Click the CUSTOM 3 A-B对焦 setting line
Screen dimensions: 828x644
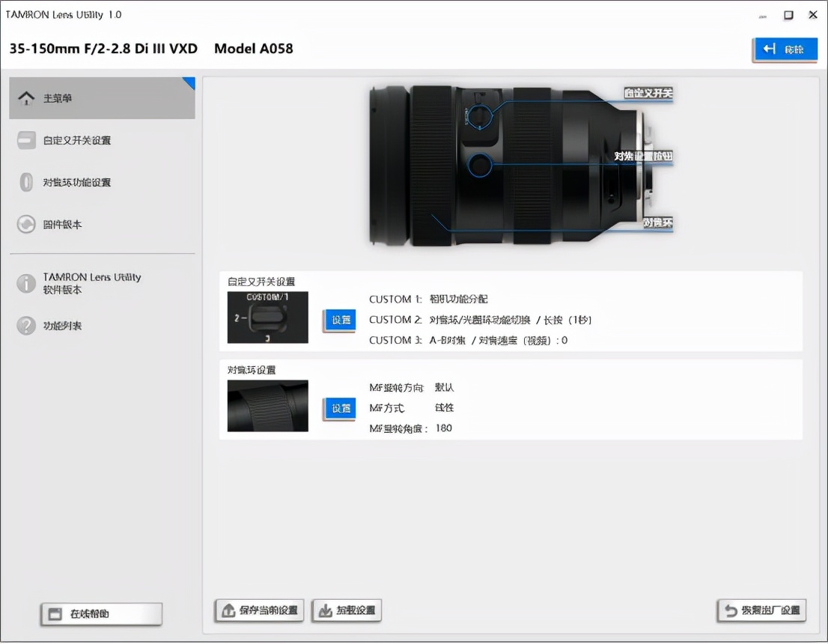(469, 340)
